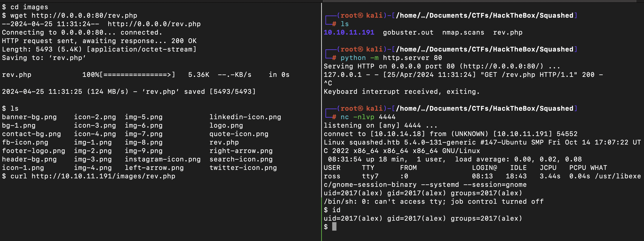The width and height of the screenshot is (644, 241).
Task: Click the 'Serving HTTP on 0.0.0.0 port 80' line
Action: [442, 66]
